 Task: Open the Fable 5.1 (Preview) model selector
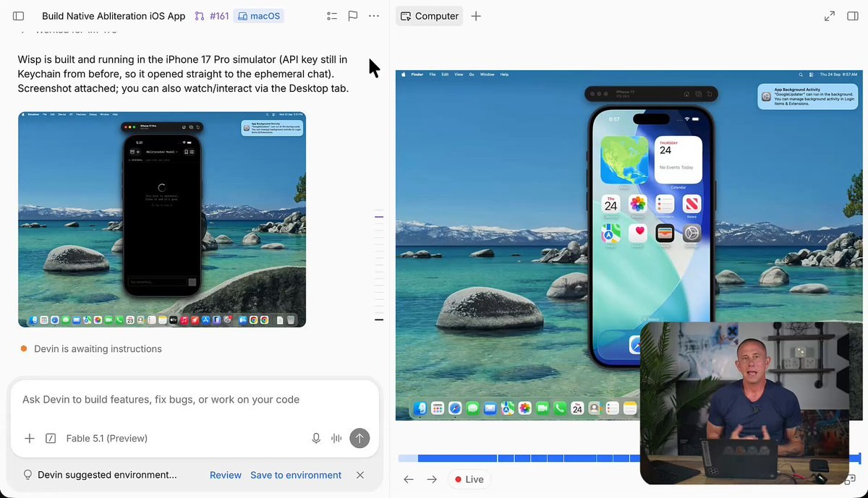[107, 438]
